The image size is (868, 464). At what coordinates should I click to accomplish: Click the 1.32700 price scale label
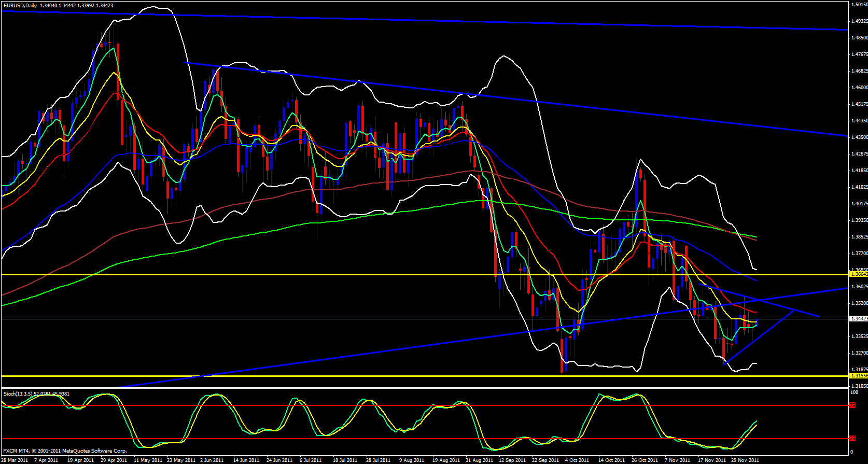pyautogui.click(x=859, y=353)
